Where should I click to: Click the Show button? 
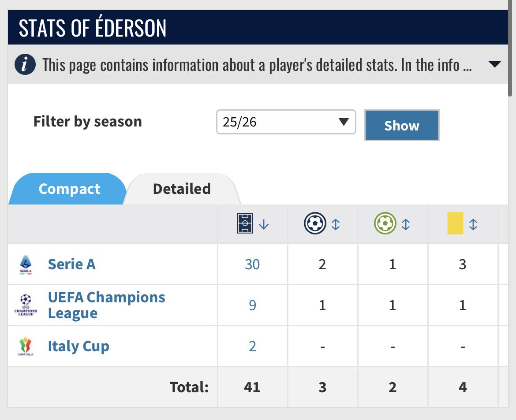[402, 125]
